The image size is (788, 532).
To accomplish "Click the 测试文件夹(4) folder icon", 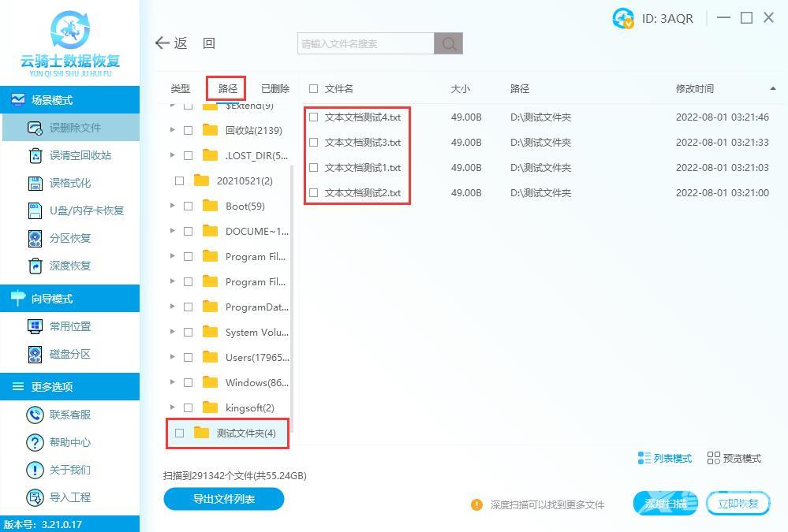I will (x=201, y=433).
